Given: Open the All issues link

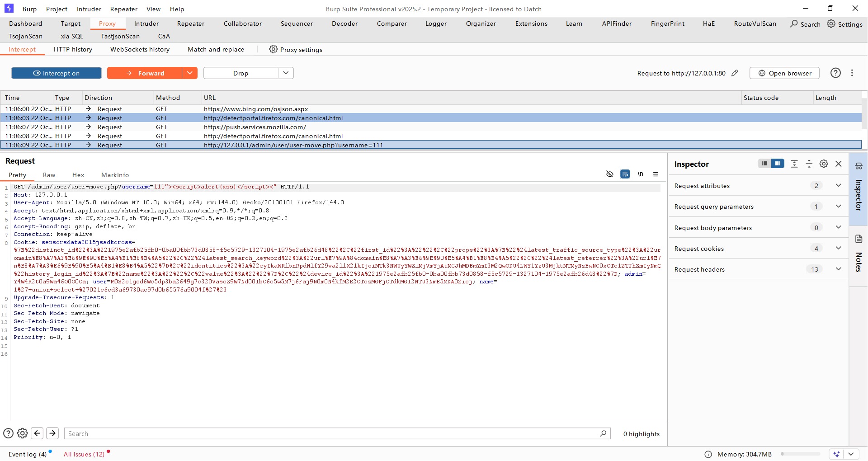Looking at the screenshot, I should click(84, 454).
